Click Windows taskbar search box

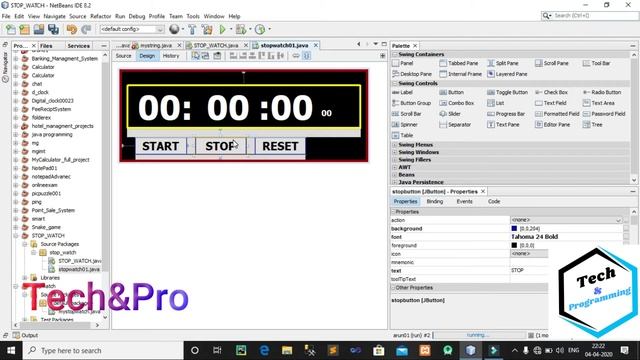pos(103,351)
